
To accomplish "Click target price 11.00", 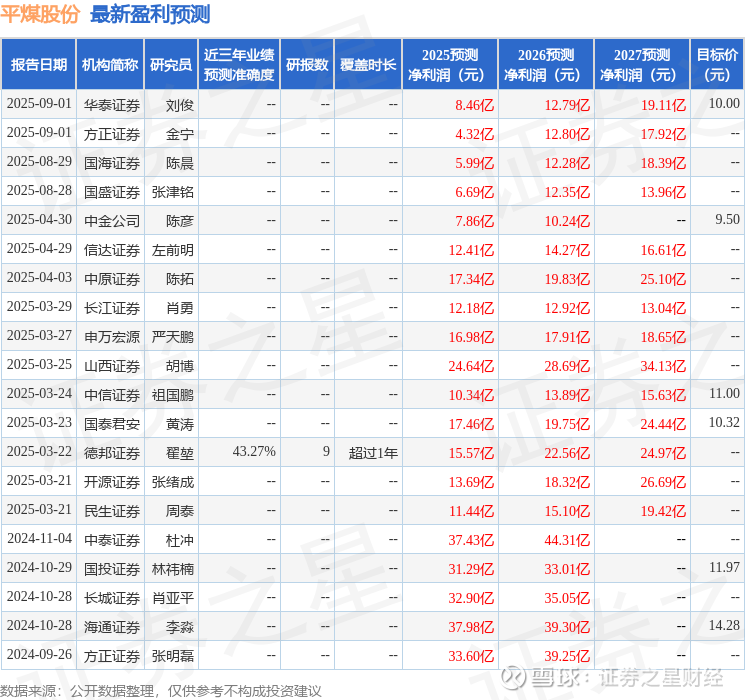I will click(x=724, y=393).
